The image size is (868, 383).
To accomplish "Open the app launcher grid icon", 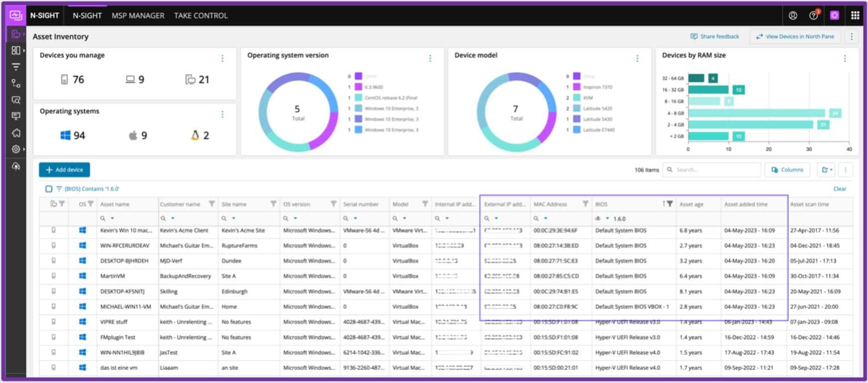I will pyautogui.click(x=855, y=15).
